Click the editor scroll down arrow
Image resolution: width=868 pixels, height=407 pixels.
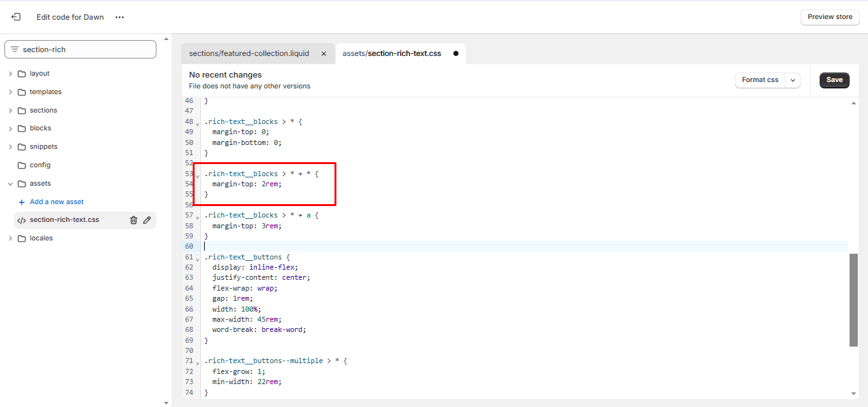pyautogui.click(x=853, y=394)
